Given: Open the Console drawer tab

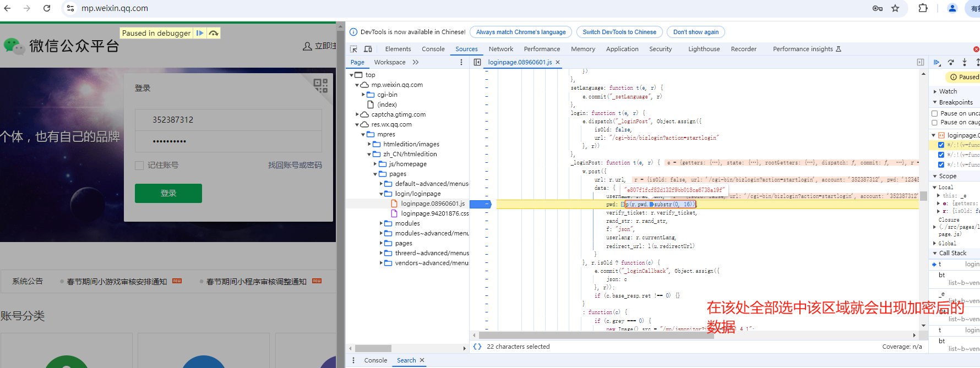Looking at the screenshot, I should [x=375, y=360].
